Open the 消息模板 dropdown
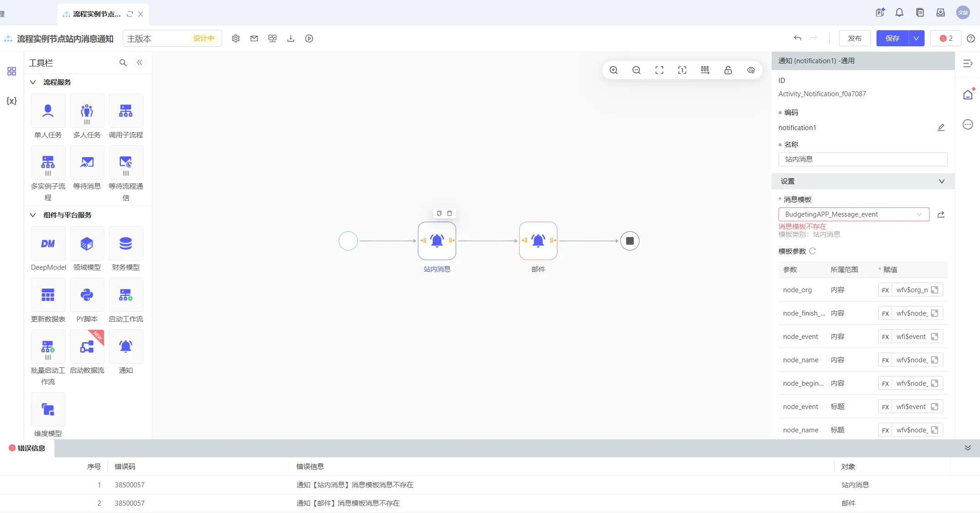 pyautogui.click(x=854, y=214)
